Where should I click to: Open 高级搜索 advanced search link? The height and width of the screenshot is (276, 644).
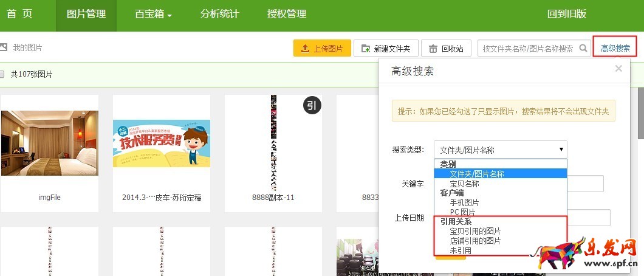[615, 48]
